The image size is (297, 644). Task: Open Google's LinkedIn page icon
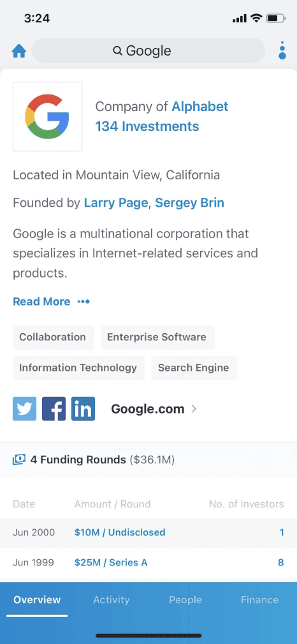pyautogui.click(x=83, y=408)
